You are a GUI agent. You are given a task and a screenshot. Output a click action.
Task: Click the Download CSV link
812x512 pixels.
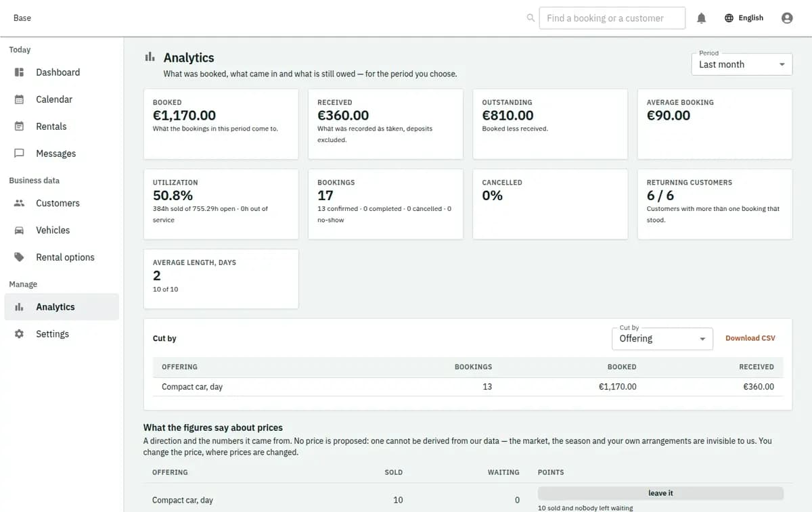coord(750,338)
